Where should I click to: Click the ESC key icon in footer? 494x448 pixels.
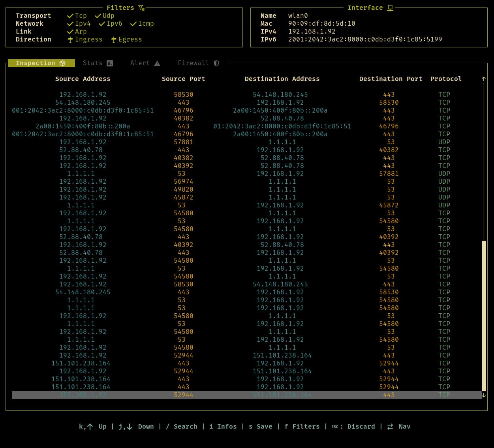(335, 427)
